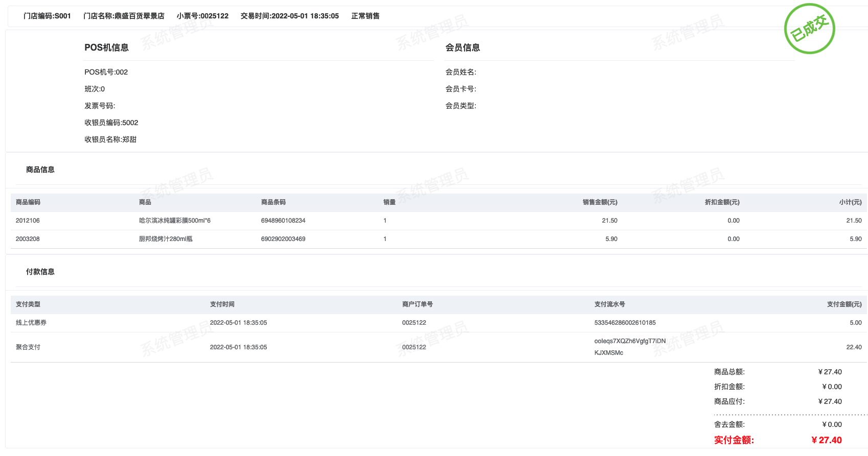Click the 支付类型 column header
Screen dimensions: 868x456
pos(28,304)
